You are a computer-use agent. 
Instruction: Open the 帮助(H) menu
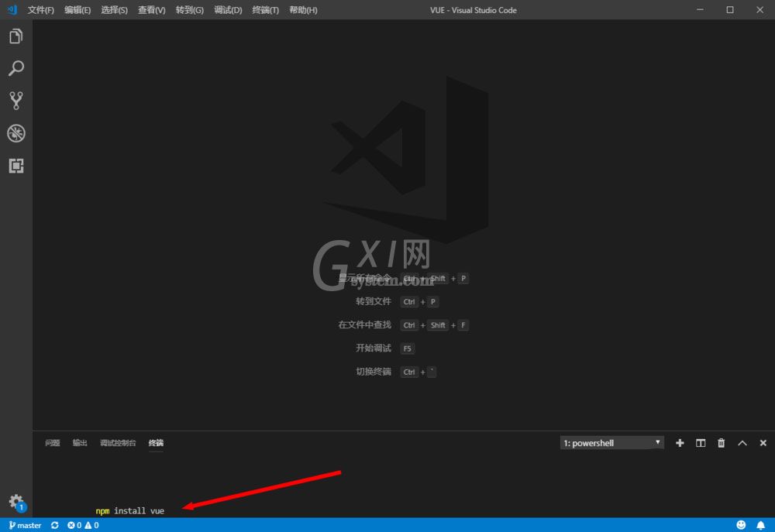coord(303,10)
